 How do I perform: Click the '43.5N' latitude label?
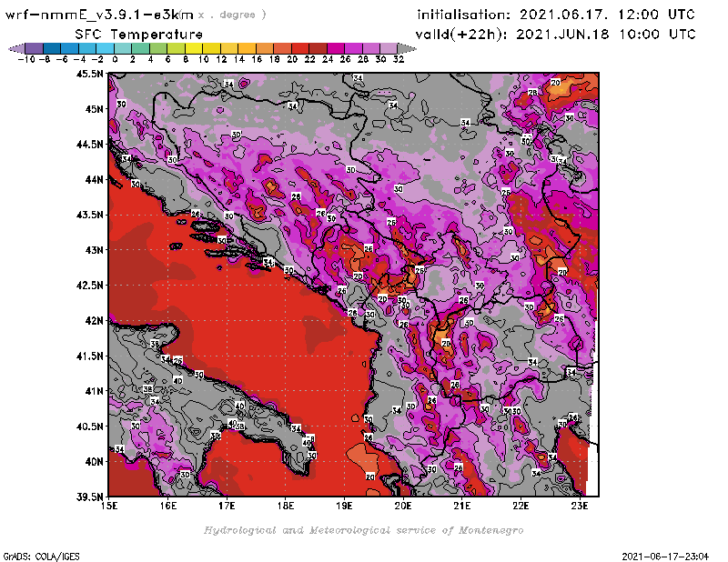coord(89,215)
